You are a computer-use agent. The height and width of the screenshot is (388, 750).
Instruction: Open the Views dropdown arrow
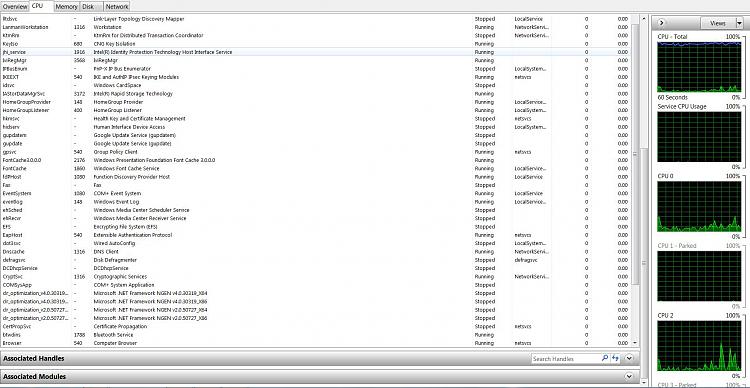click(739, 23)
